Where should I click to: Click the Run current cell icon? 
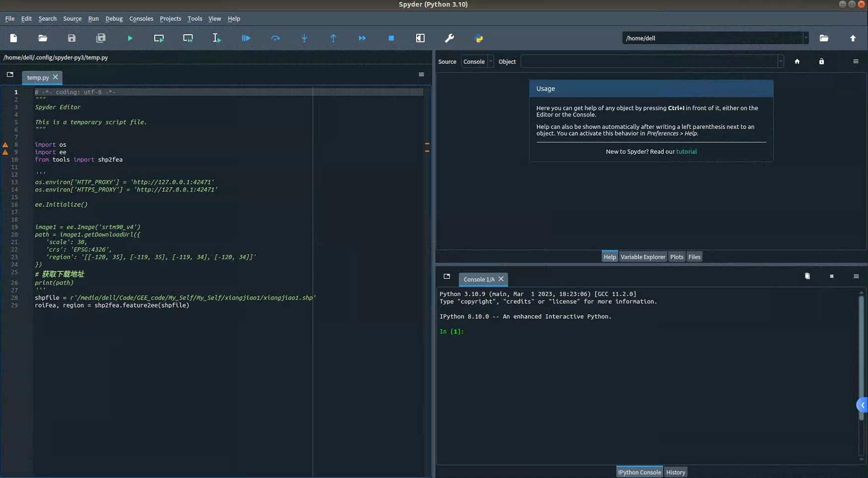[x=159, y=38]
